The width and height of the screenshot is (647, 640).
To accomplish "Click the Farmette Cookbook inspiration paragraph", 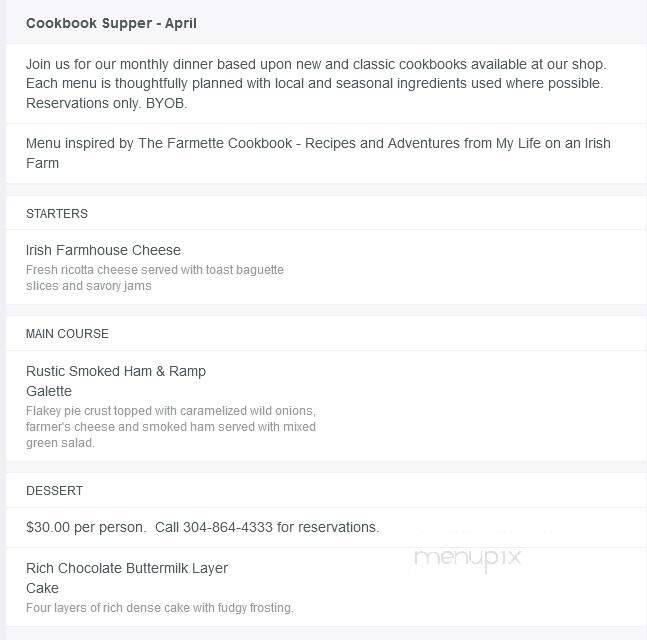I will (318, 153).
